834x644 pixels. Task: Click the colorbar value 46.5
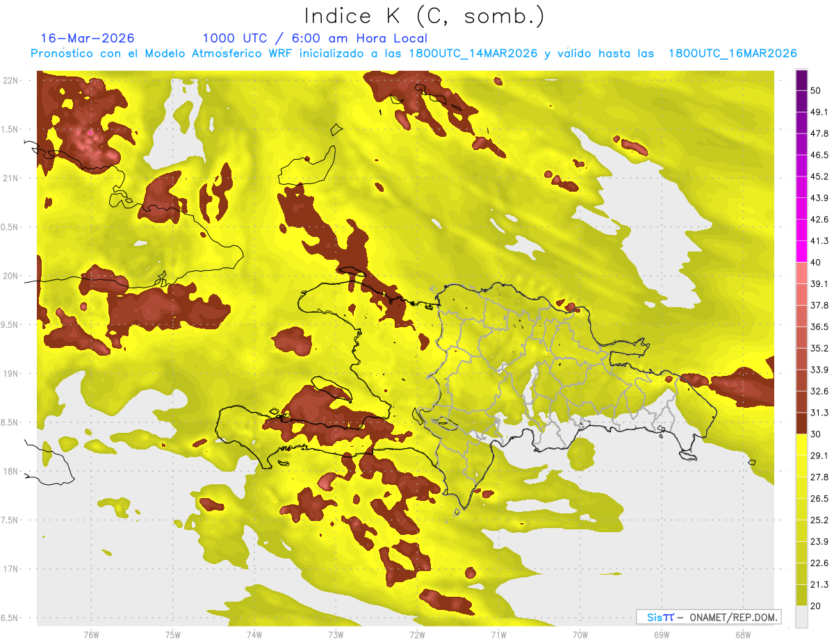point(819,155)
